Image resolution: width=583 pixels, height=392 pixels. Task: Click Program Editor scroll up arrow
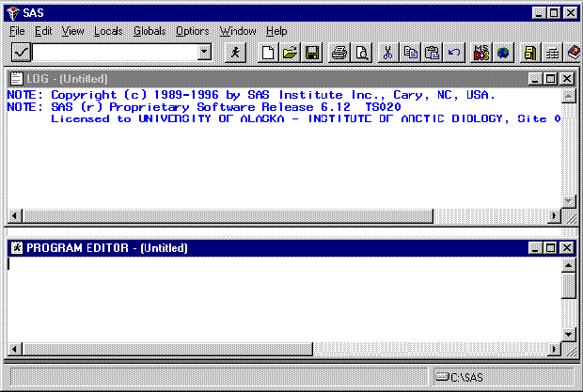pos(568,265)
